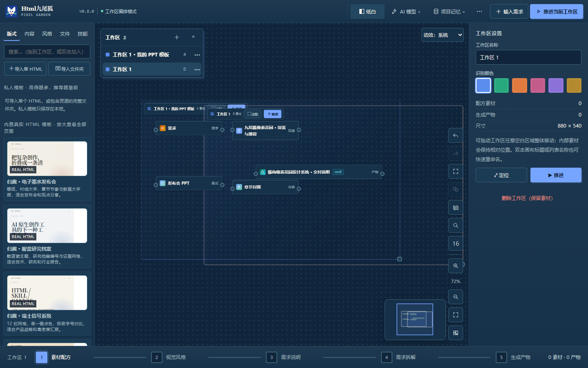This screenshot has width=588, height=368.
Task: Click the 发布会 PPT node icon
Action: point(163,183)
